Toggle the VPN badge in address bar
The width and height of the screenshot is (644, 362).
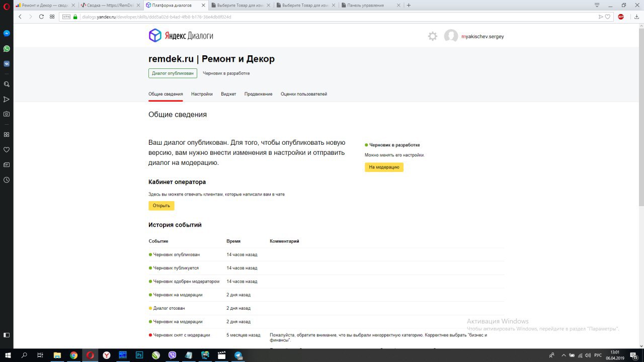[x=66, y=17]
